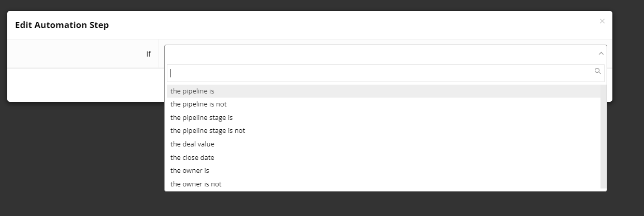The width and height of the screenshot is (644, 216).
Task: Click the "Edit Automation Step" dialog title
Action: [62, 25]
